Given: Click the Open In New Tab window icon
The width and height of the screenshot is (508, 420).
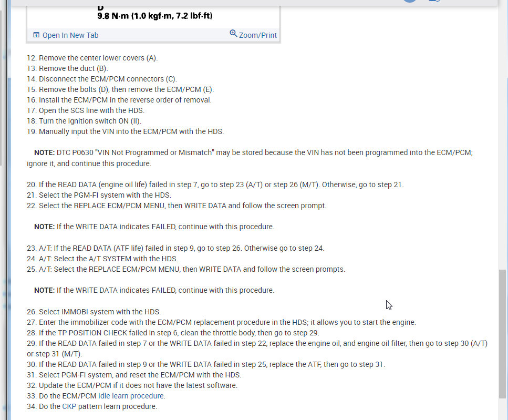Looking at the screenshot, I should coord(36,35).
